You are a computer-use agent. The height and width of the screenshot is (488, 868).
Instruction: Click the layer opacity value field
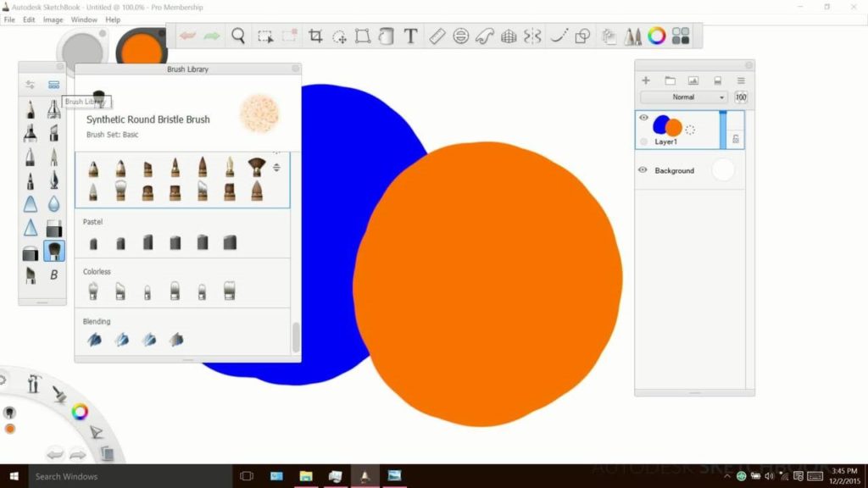[740, 97]
